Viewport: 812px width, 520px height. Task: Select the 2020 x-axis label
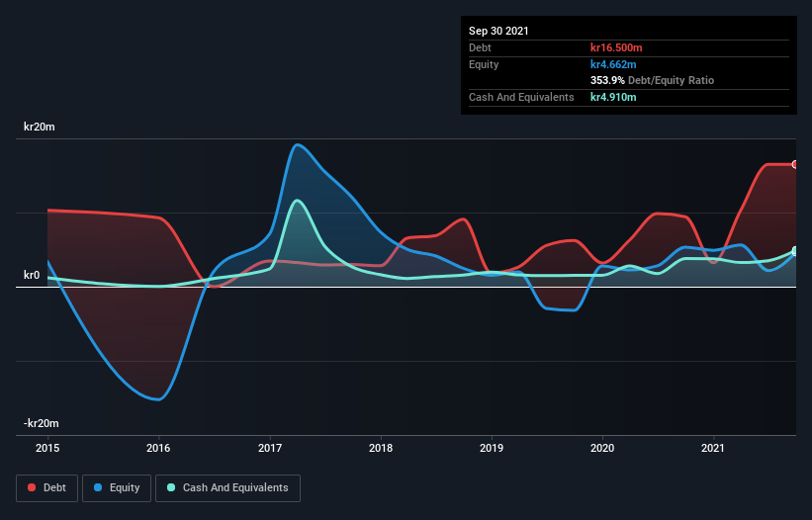[x=602, y=448]
